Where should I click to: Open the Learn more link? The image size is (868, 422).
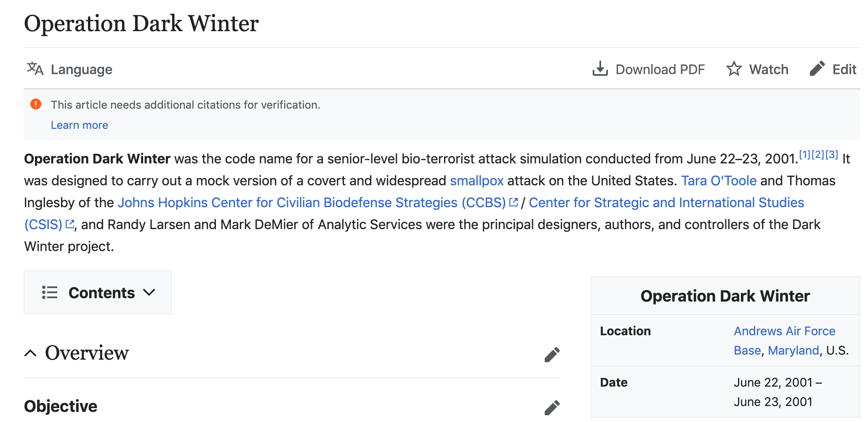[x=79, y=125]
